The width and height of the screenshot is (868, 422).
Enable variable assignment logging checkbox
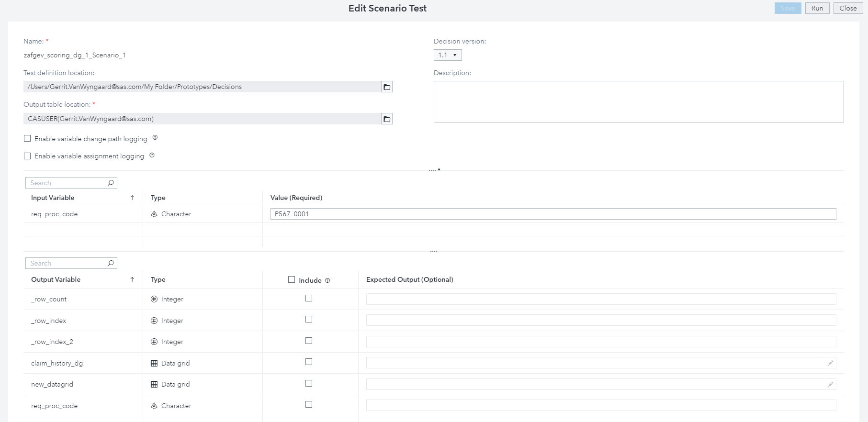(27, 156)
